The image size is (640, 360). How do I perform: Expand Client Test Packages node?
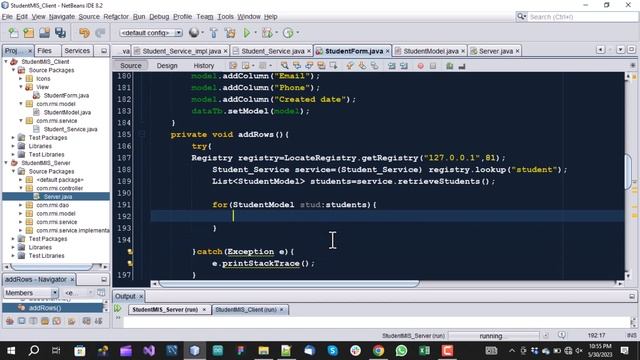(x=13, y=138)
